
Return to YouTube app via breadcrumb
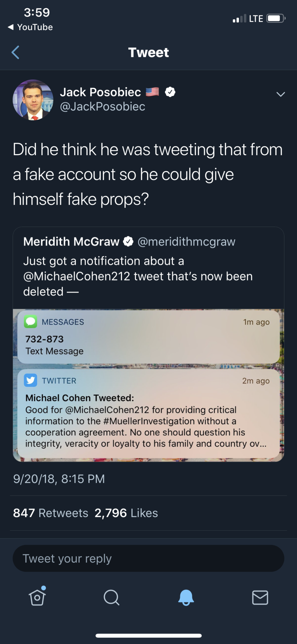[30, 27]
